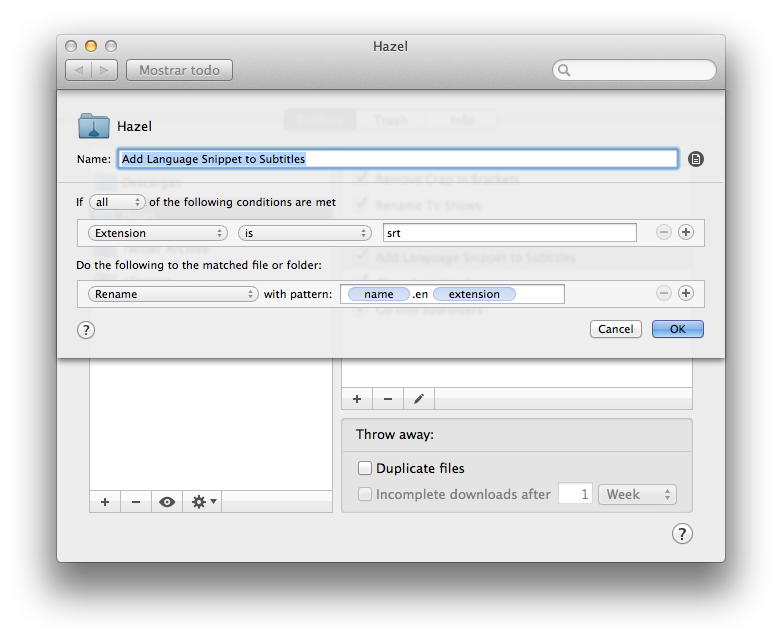Open the gear actions menu
This screenshot has height=641, width=782.
202,502
